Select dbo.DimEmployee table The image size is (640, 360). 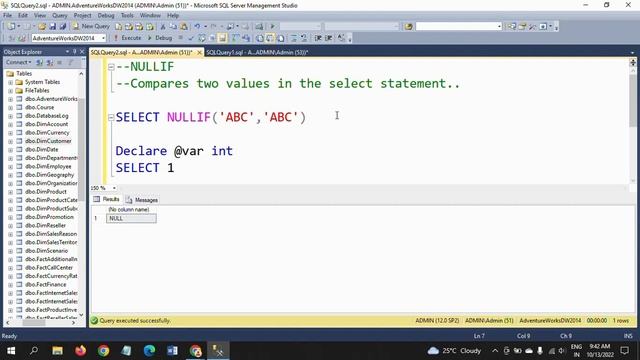(x=48, y=167)
